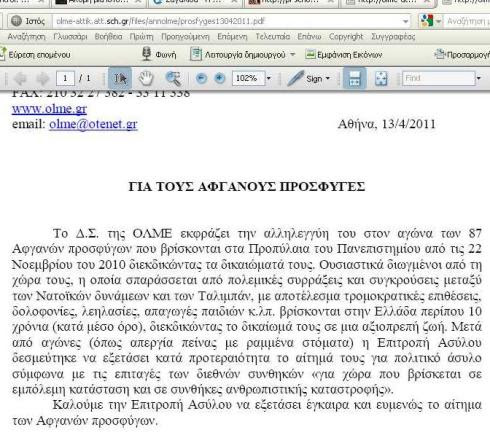Open the Γλωσσάρι menu item
The image size is (490, 435).
click(70, 36)
